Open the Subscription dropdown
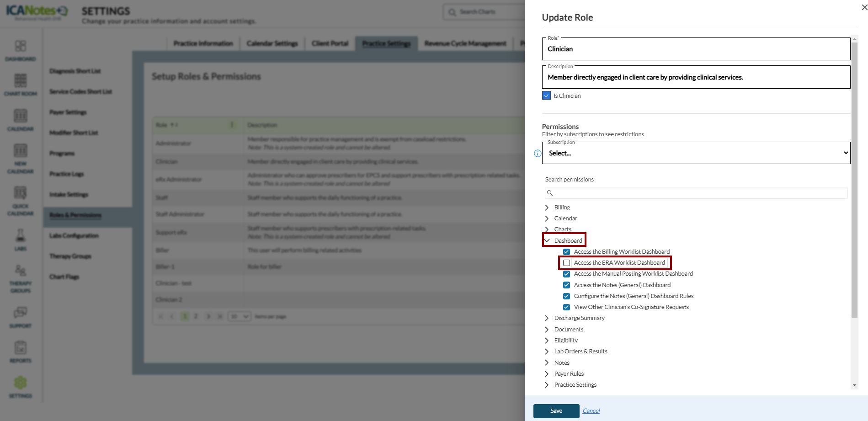Image resolution: width=868 pixels, height=421 pixels. tap(696, 153)
